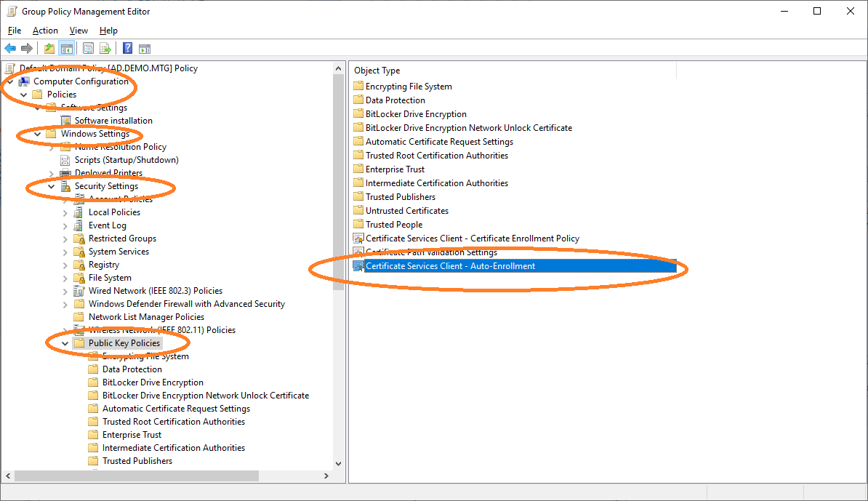Open the View menu
The height and width of the screenshot is (501, 868).
pyautogui.click(x=79, y=31)
